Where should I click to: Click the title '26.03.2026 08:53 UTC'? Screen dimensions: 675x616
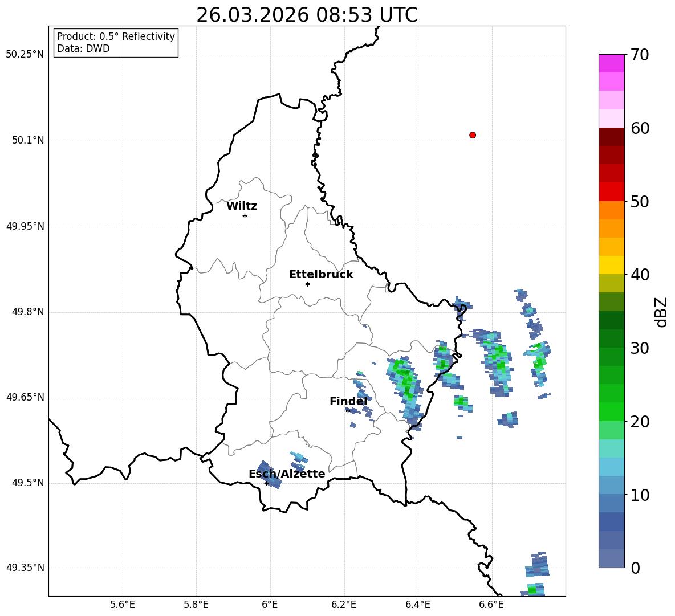tap(307, 15)
